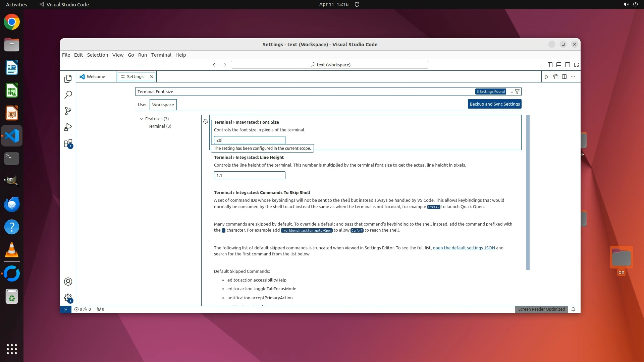This screenshot has width=644, height=362.
Task: Open the Run and Debug view
Action: click(x=68, y=127)
